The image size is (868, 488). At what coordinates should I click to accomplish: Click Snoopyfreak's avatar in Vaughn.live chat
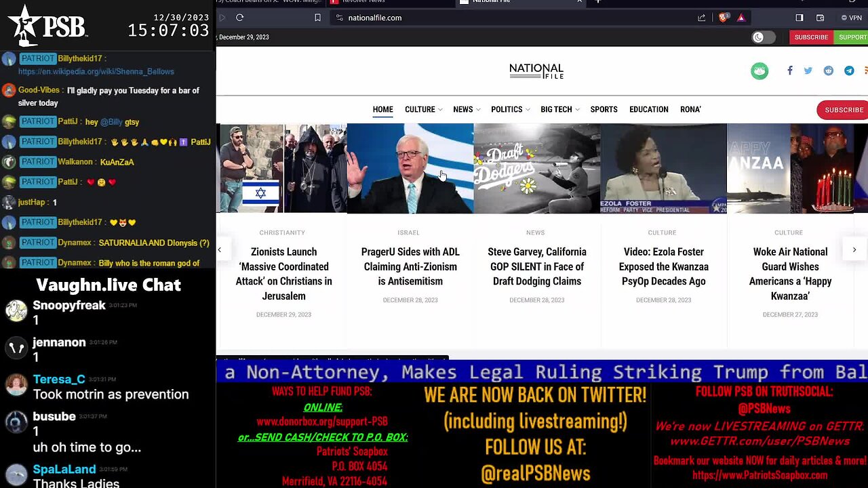coord(16,310)
